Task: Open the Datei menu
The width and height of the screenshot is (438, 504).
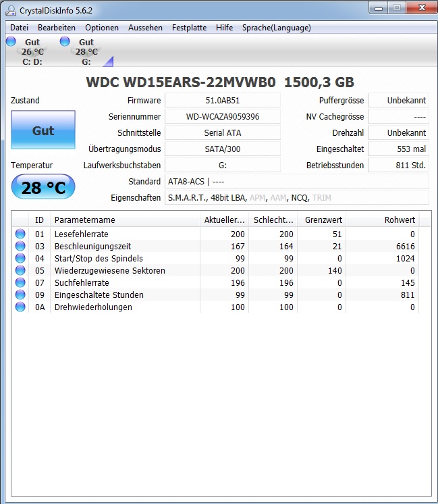Action: pyautogui.click(x=20, y=28)
